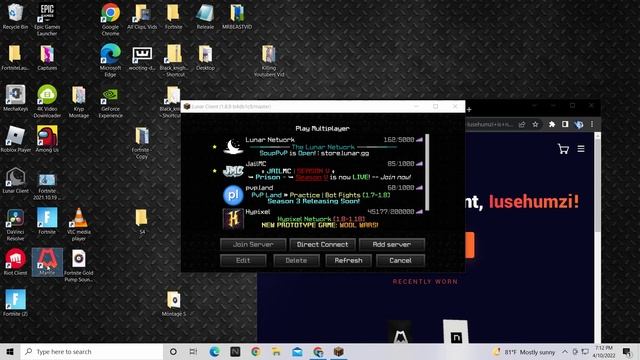This screenshot has height=360, width=640.
Task: Open the hamburger menu on the web page
Action: click(581, 149)
